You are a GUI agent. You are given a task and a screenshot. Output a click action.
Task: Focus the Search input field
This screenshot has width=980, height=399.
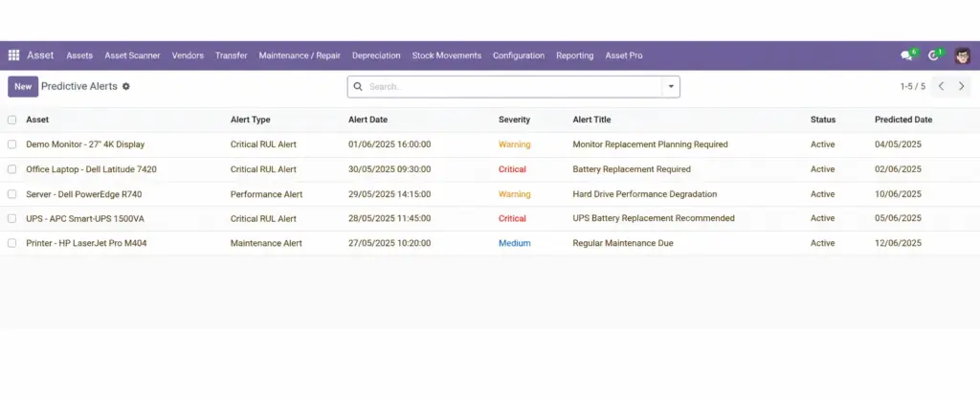[x=513, y=87]
